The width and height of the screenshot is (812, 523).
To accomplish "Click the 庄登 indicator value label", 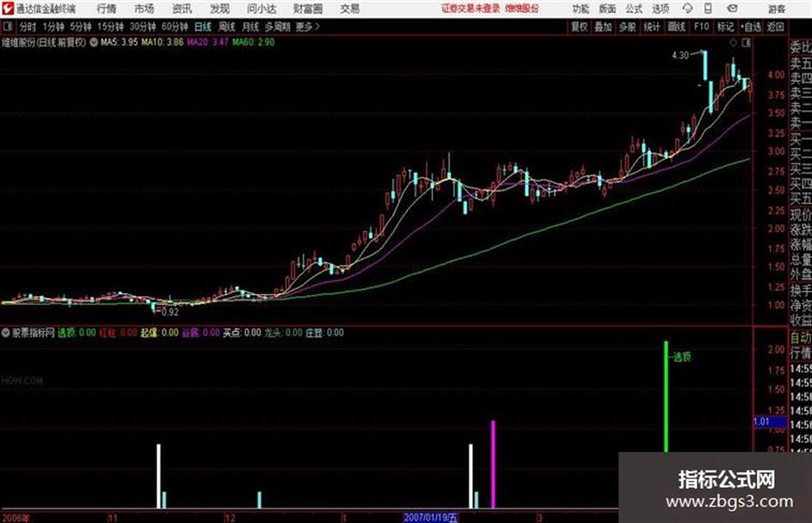I will coord(325,333).
